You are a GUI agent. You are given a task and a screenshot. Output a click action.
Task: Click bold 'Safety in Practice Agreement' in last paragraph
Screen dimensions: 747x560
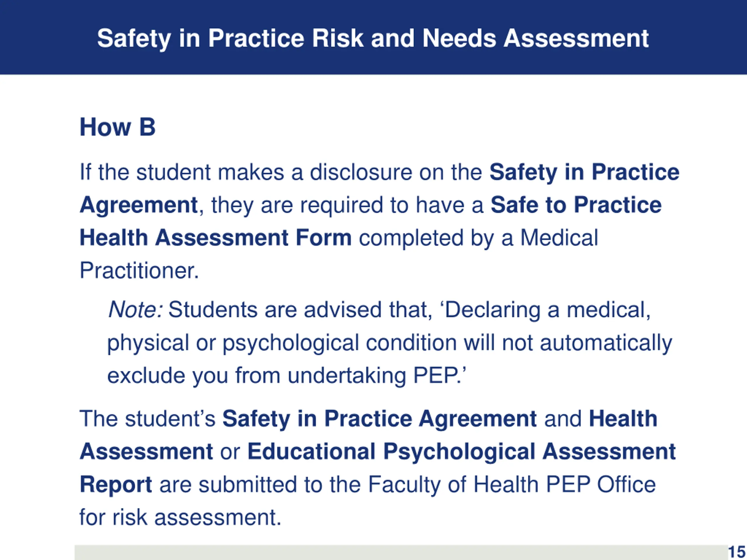pyautogui.click(x=379, y=419)
